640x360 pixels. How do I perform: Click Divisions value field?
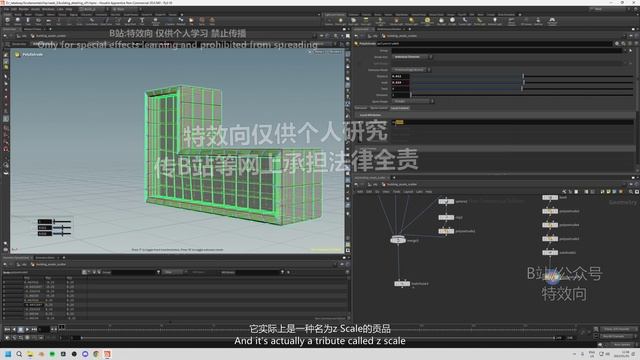400,95
